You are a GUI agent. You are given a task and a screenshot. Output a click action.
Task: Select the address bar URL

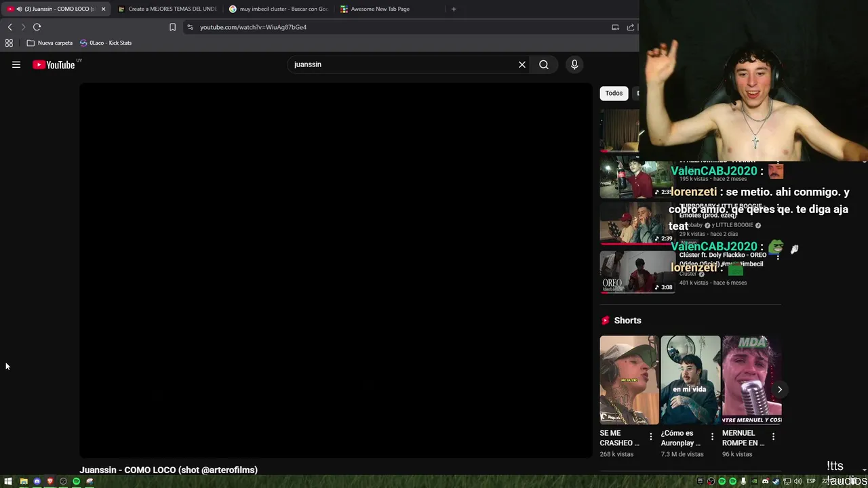point(253,27)
